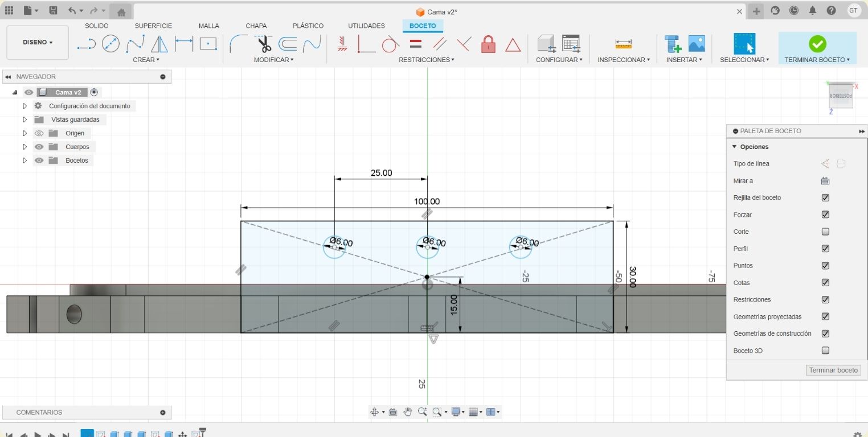
Task: Click the Look At icon in navigation bar
Action: click(x=392, y=412)
